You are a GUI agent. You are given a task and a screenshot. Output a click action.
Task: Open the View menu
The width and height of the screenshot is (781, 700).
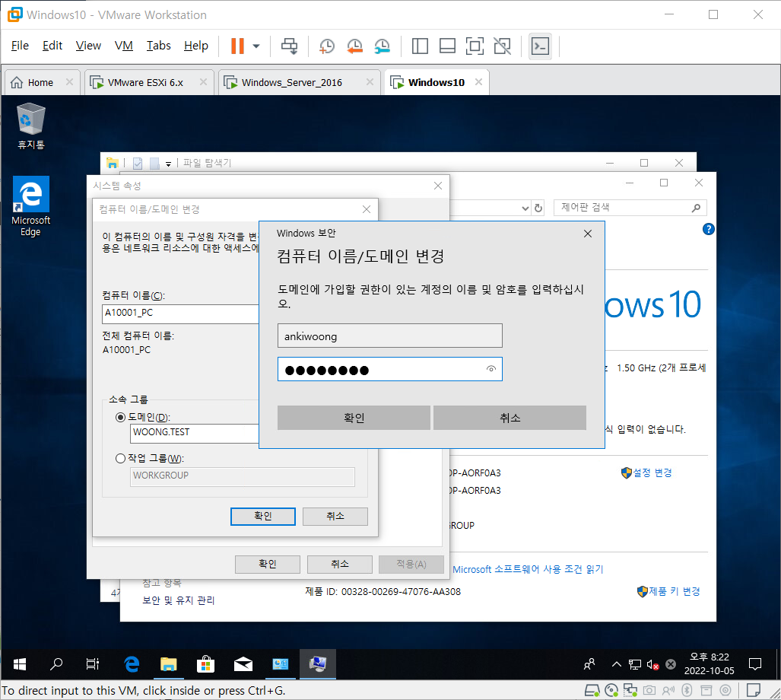(x=88, y=46)
